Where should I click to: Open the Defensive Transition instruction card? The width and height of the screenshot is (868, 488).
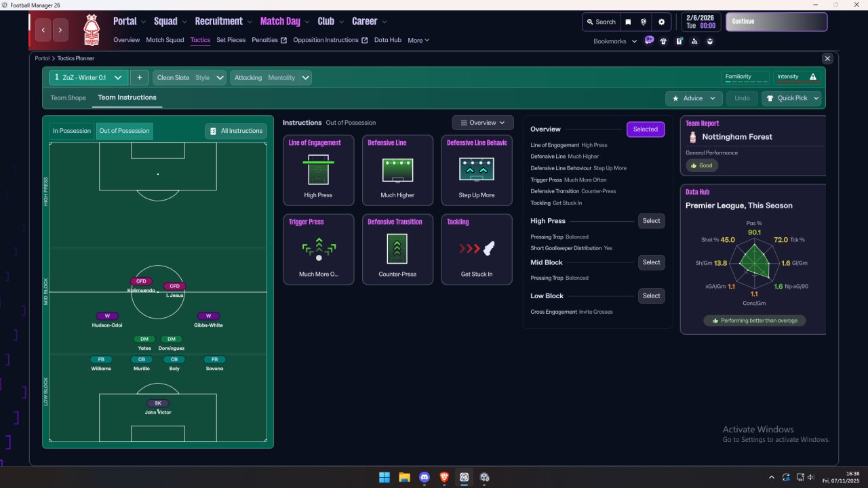pos(397,249)
